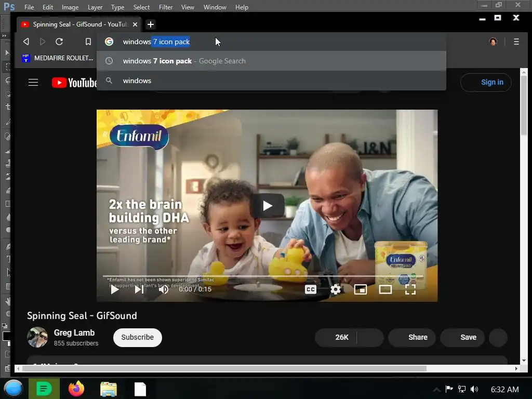Image resolution: width=532 pixels, height=399 pixels.
Task: Bookmark this page with the bookmark icon
Action: [x=88, y=42]
